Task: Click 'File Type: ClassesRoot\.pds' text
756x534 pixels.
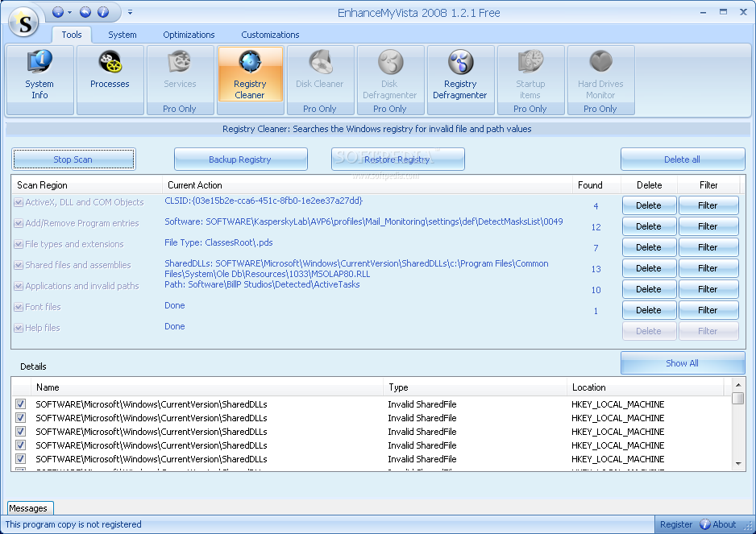Action: (x=219, y=242)
